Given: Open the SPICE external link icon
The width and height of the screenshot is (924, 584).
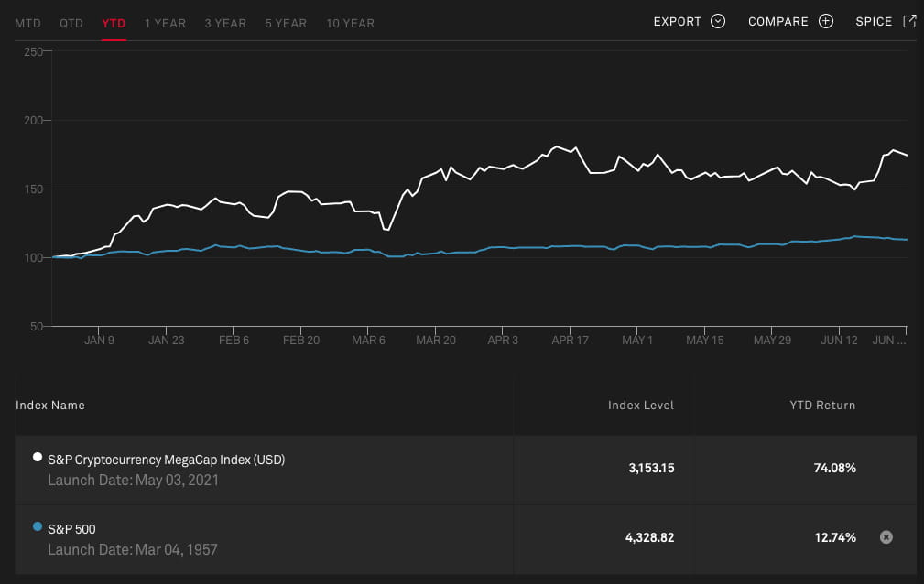Looking at the screenshot, I should [x=909, y=21].
